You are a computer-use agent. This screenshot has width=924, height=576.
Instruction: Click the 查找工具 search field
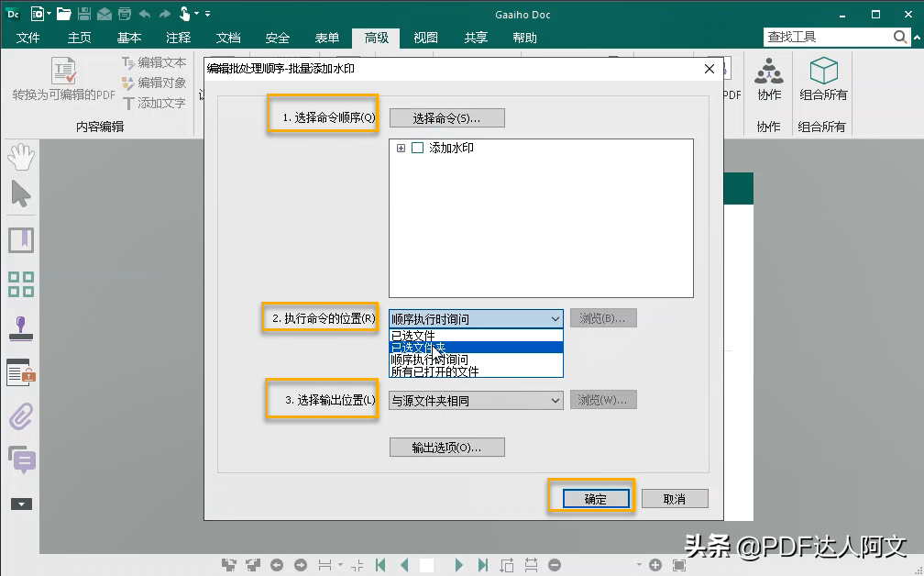tap(828, 37)
